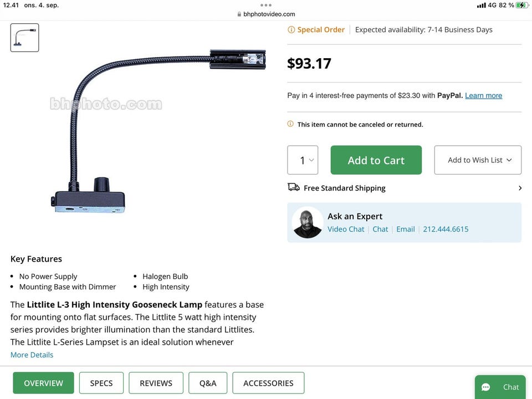This screenshot has height=399, width=532.
Task: Go to the ACCESSORIES tab
Action: point(268,383)
